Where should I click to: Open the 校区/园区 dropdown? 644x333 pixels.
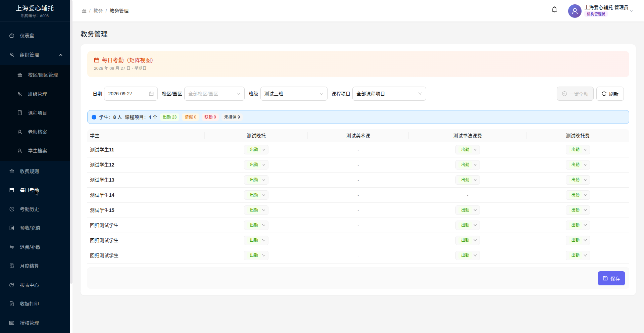(214, 94)
